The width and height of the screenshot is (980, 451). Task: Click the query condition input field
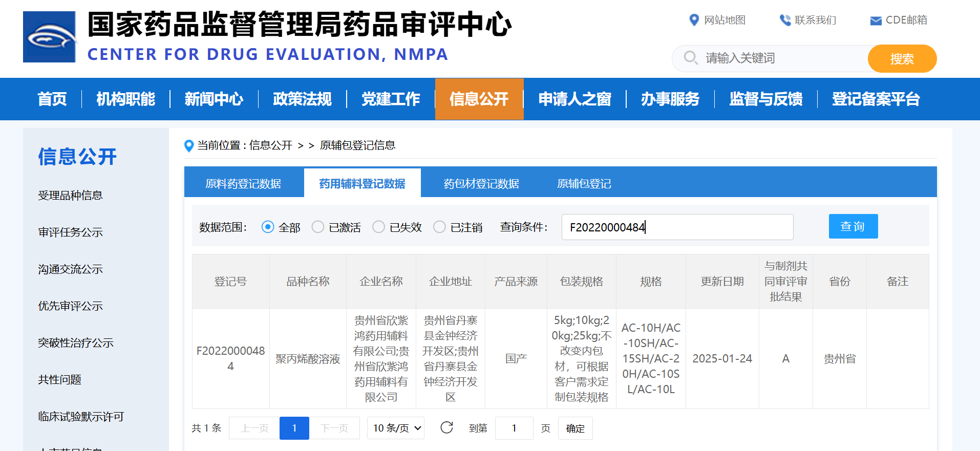click(677, 227)
